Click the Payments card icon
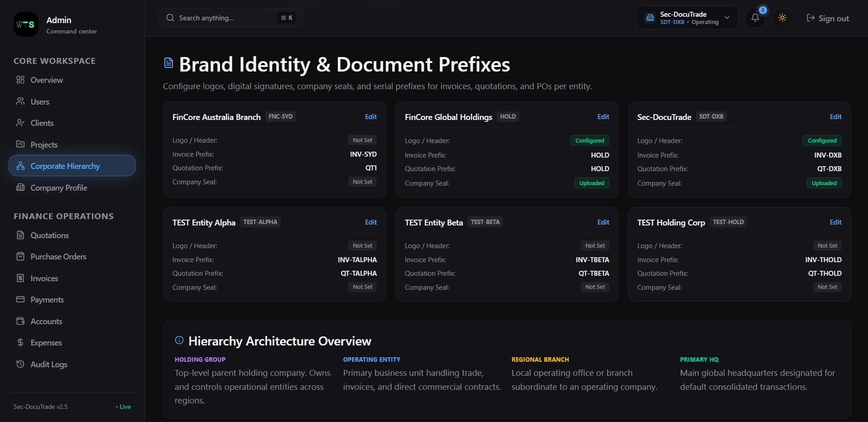This screenshot has width=868, height=422. (20, 299)
